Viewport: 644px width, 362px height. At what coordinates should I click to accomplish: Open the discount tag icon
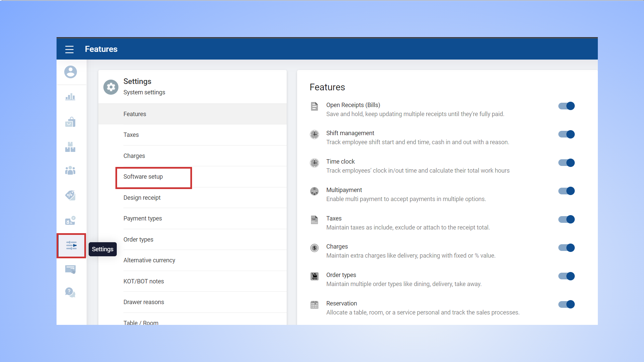[x=70, y=195]
